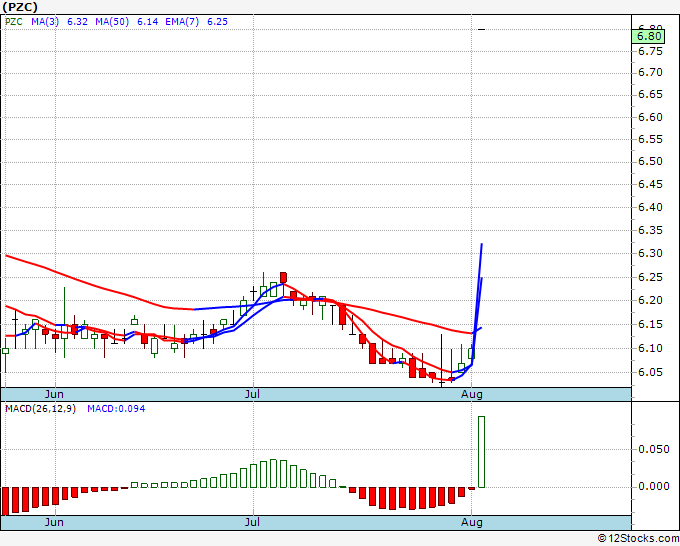The image size is (680, 546).
Task: Click the 6.70 price axis label
Action: [x=650, y=72]
